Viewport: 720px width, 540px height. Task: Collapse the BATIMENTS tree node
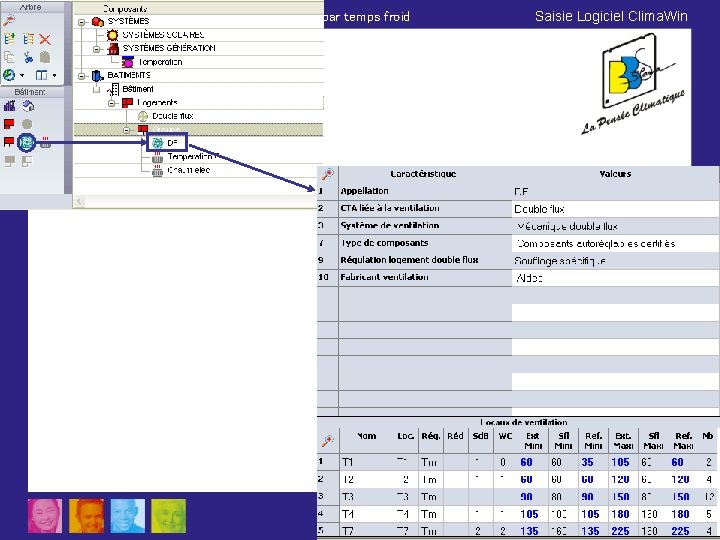(x=81, y=76)
